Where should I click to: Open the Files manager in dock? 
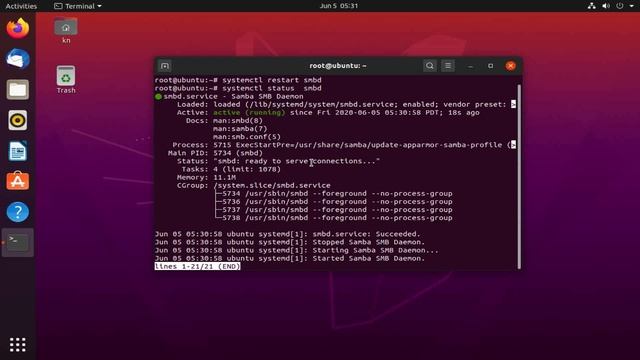[18, 90]
